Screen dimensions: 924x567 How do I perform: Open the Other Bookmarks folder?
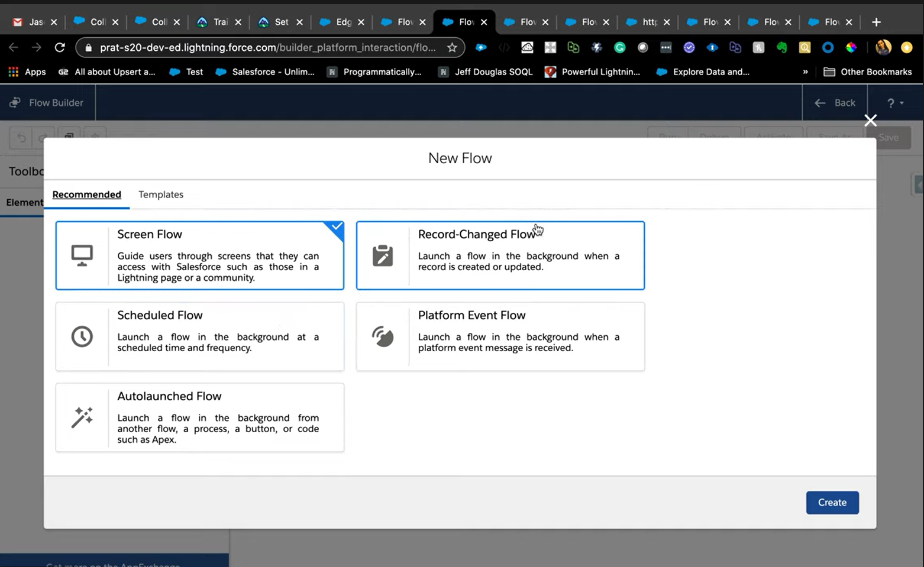868,72
